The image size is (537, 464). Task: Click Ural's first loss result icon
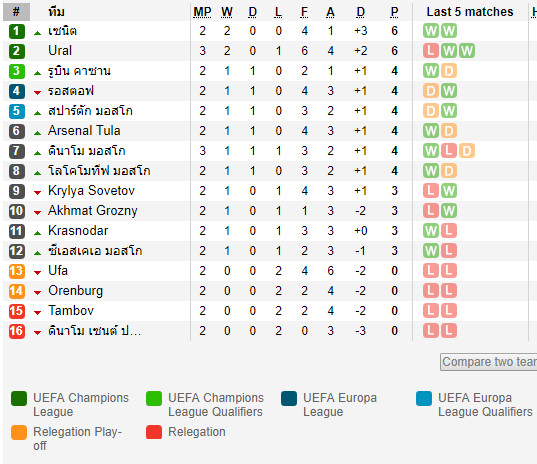point(431,51)
